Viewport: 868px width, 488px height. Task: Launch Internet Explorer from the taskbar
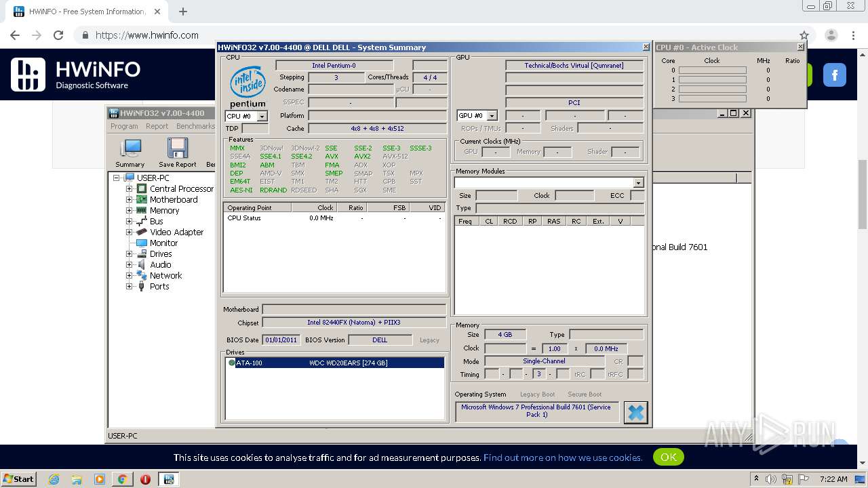[54, 479]
